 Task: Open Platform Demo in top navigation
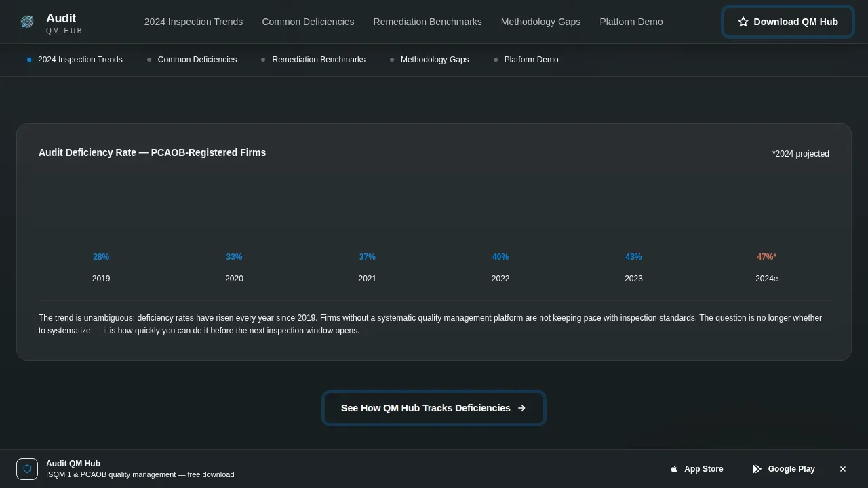tap(631, 22)
